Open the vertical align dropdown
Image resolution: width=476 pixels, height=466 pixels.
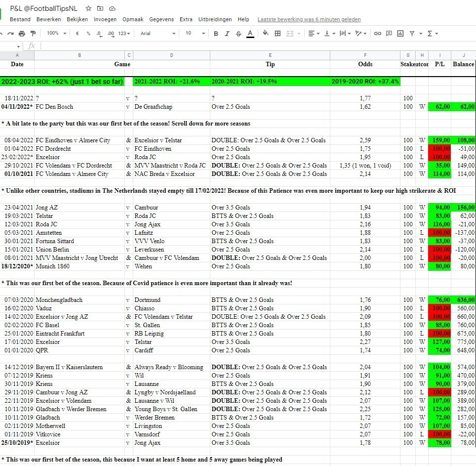pos(330,34)
